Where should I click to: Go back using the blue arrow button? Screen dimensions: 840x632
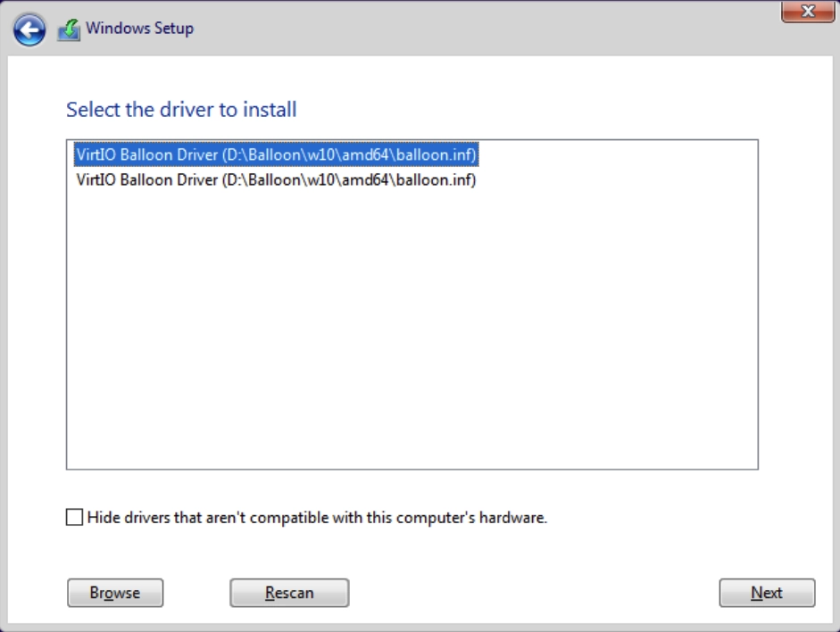pos(29,30)
